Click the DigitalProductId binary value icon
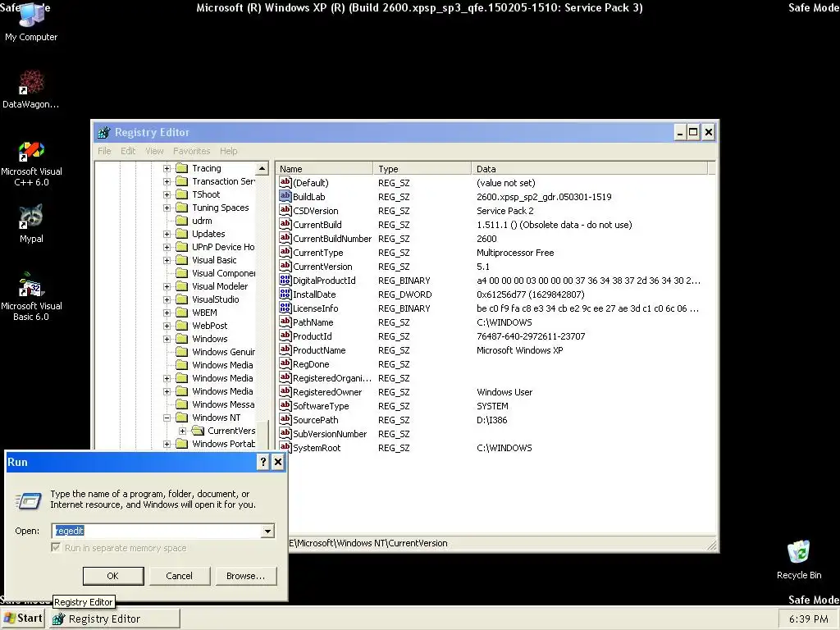The width and height of the screenshot is (840, 630). click(x=285, y=281)
